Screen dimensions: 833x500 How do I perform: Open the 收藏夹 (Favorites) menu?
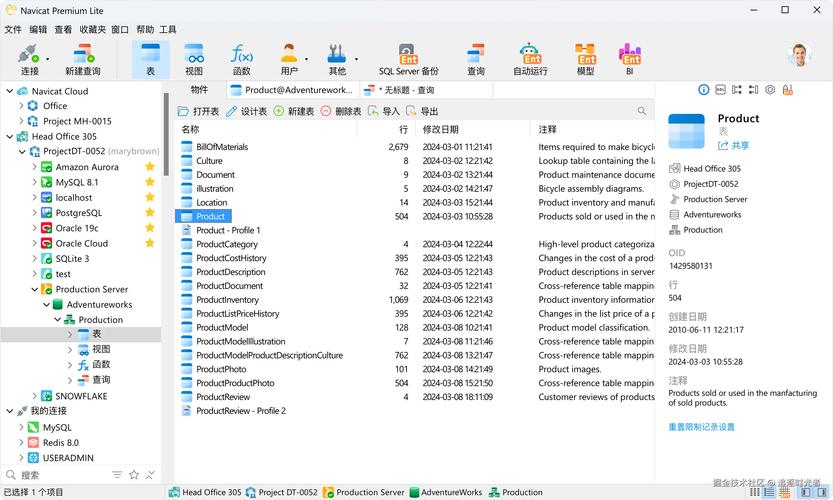click(x=92, y=29)
